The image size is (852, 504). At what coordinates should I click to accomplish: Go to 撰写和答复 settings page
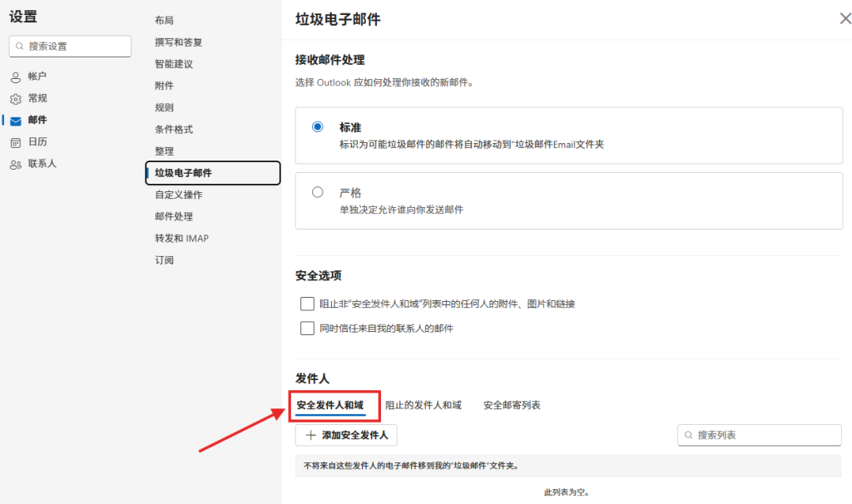point(178,42)
